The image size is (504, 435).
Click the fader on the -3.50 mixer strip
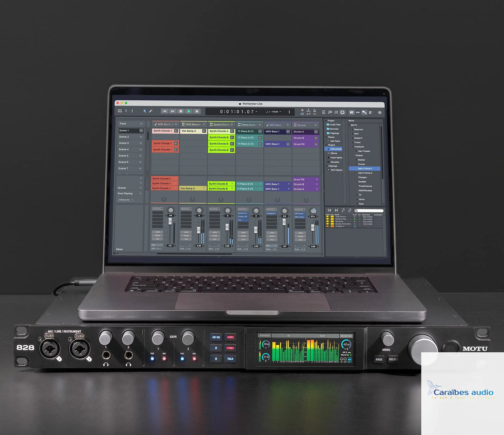(255, 230)
